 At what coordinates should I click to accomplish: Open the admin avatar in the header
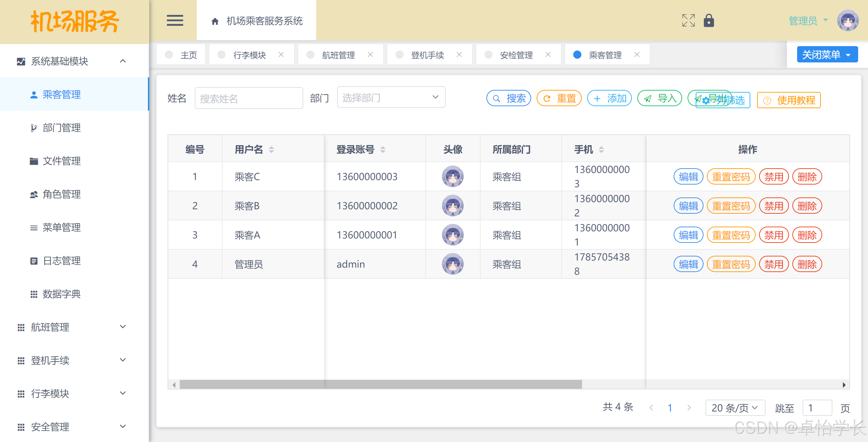(848, 21)
